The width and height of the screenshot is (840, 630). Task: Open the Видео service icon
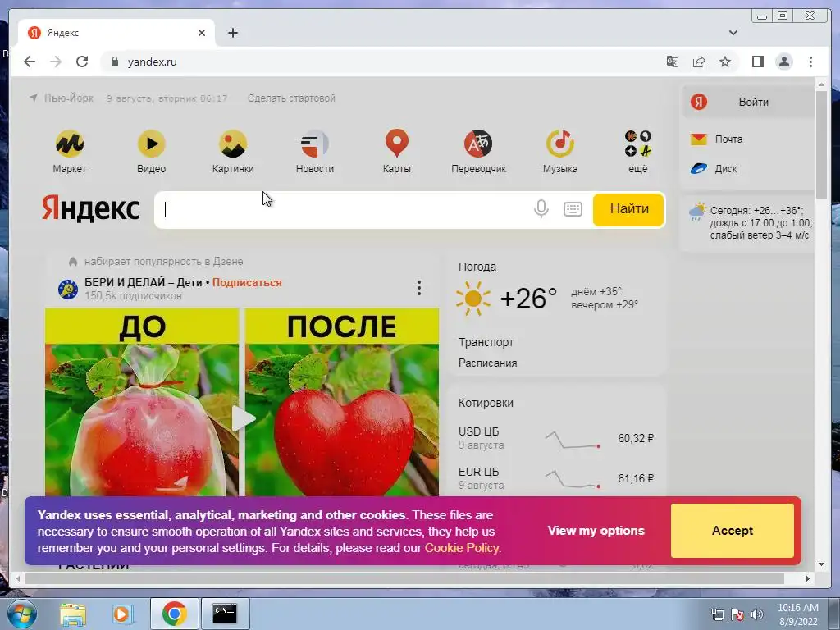pyautogui.click(x=151, y=144)
